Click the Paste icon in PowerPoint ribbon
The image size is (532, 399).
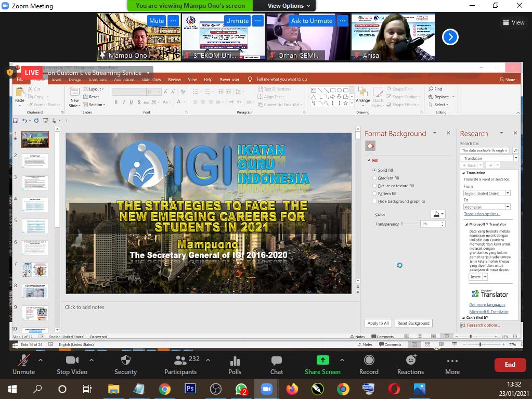tap(20, 92)
